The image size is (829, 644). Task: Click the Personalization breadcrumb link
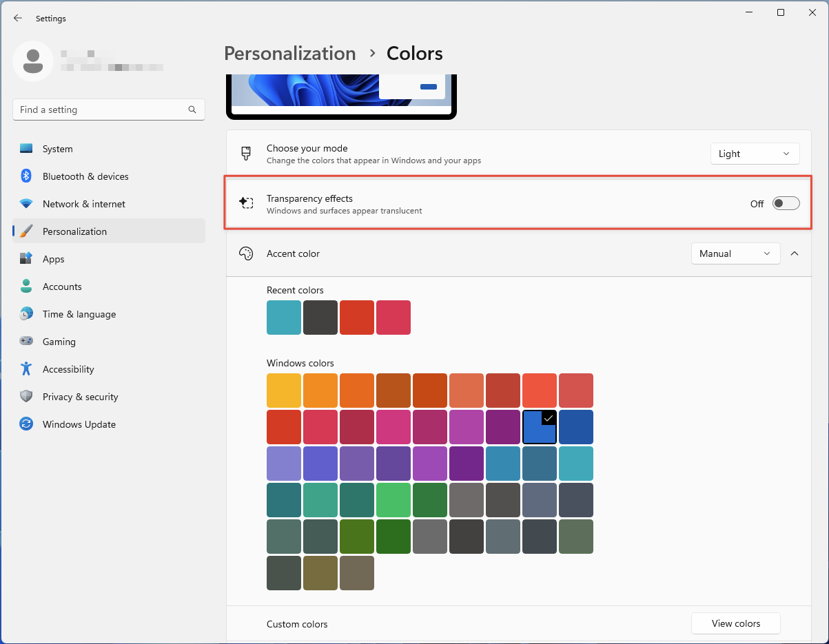coord(290,53)
